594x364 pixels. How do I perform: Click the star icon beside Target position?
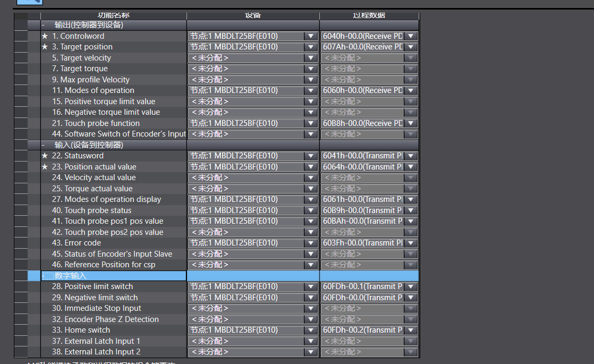click(45, 47)
